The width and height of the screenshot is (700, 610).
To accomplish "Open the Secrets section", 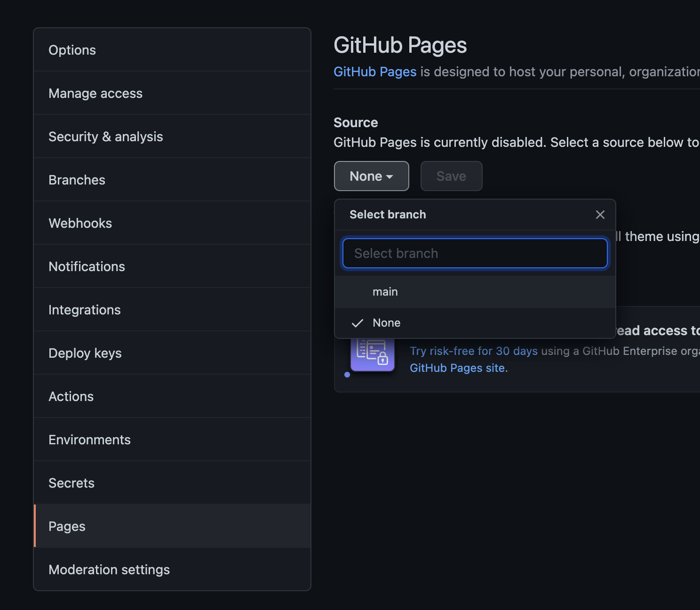I will point(72,483).
